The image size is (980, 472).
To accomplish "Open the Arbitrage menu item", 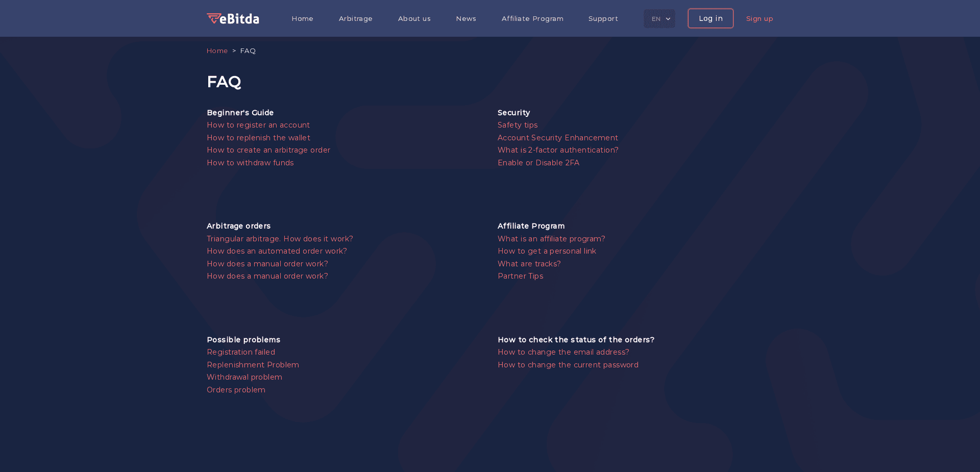I will pos(355,18).
